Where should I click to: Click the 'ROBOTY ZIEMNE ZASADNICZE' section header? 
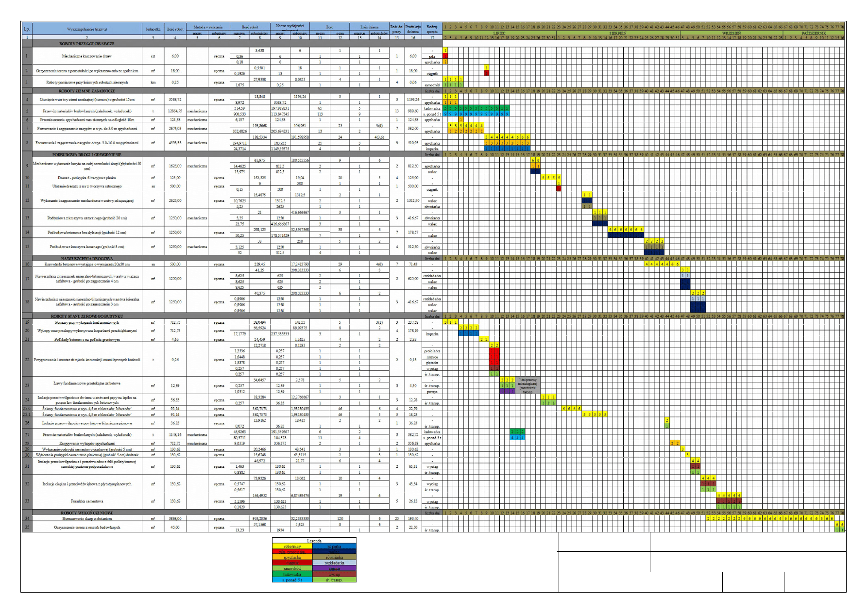[87, 91]
